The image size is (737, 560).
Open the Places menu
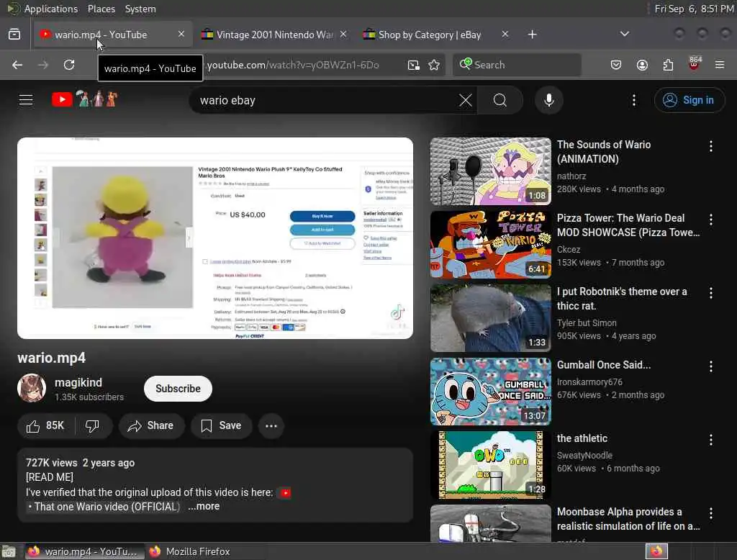click(x=101, y=9)
